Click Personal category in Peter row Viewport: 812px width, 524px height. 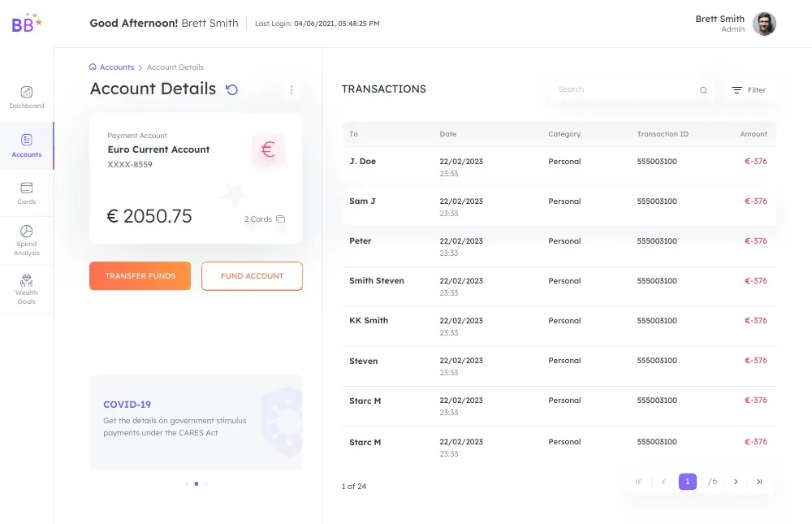tap(564, 241)
